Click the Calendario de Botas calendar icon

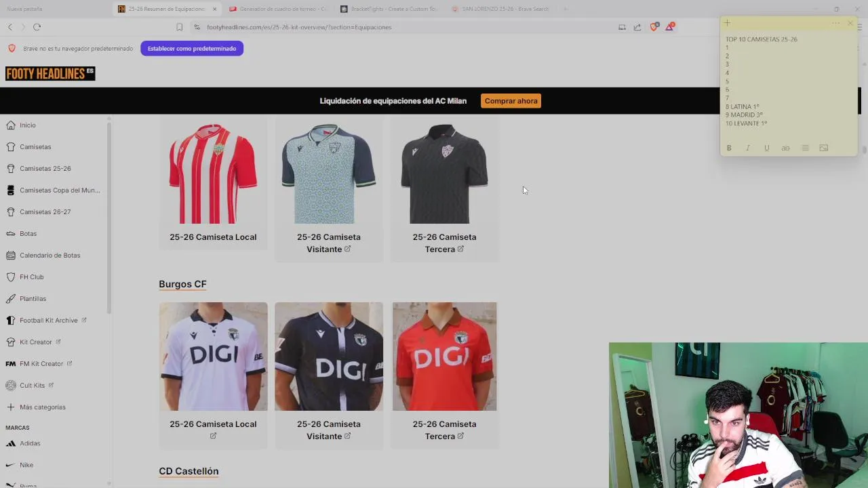pos(10,255)
